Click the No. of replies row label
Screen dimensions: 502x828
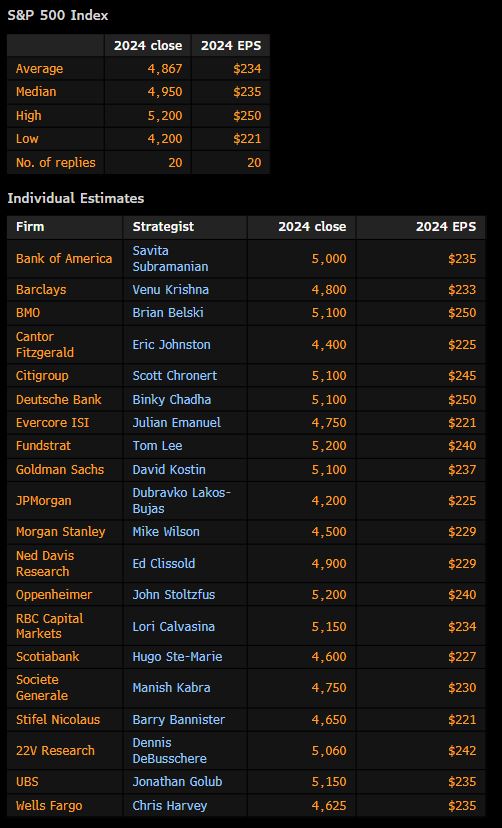[55, 163]
